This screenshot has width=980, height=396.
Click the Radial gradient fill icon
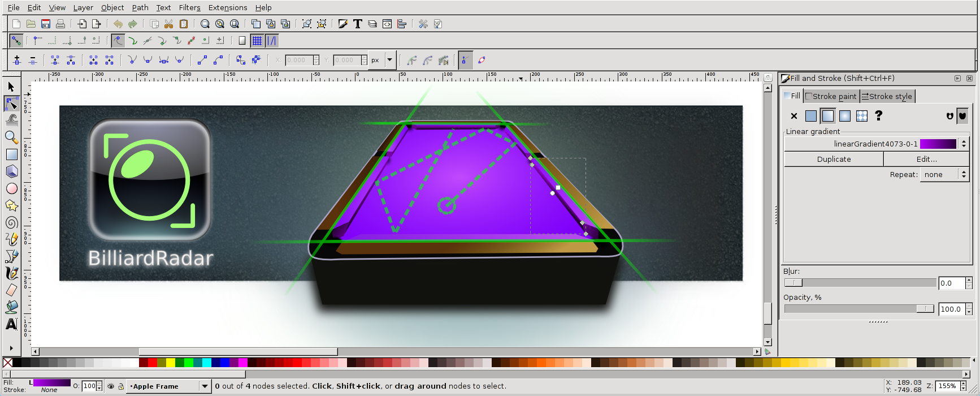tap(844, 116)
